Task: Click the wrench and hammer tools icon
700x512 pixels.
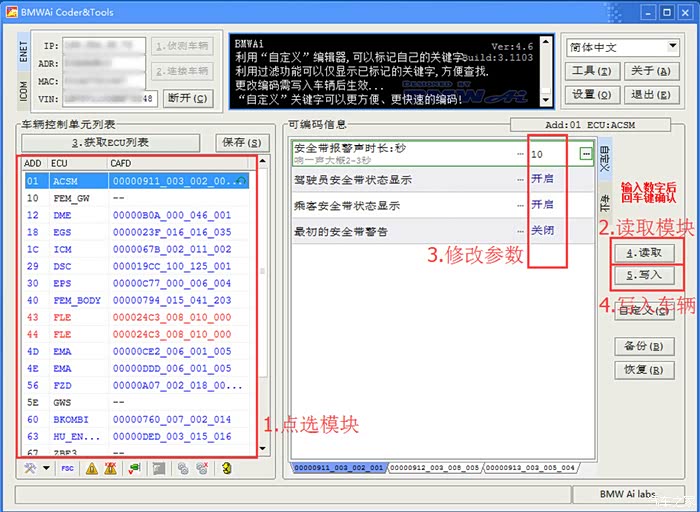Action: 30,468
